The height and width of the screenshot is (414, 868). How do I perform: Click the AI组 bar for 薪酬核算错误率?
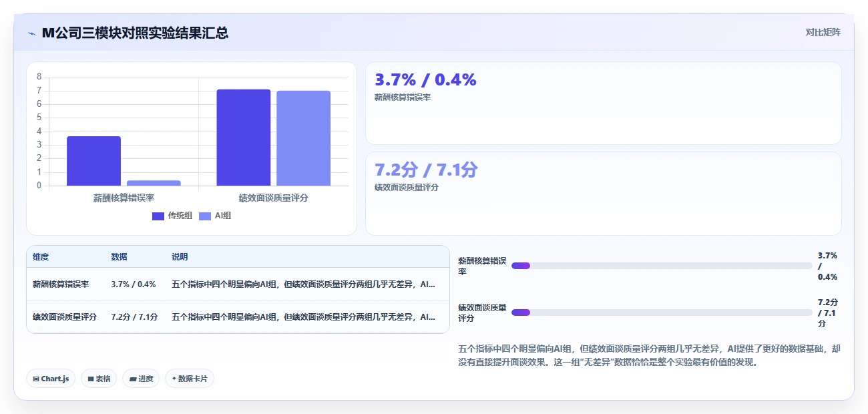[154, 183]
